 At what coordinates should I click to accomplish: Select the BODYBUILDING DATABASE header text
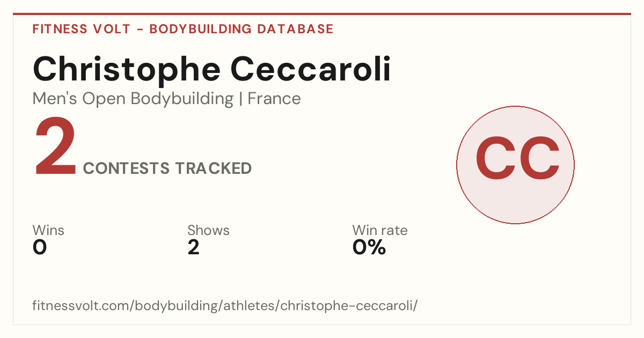click(x=241, y=29)
